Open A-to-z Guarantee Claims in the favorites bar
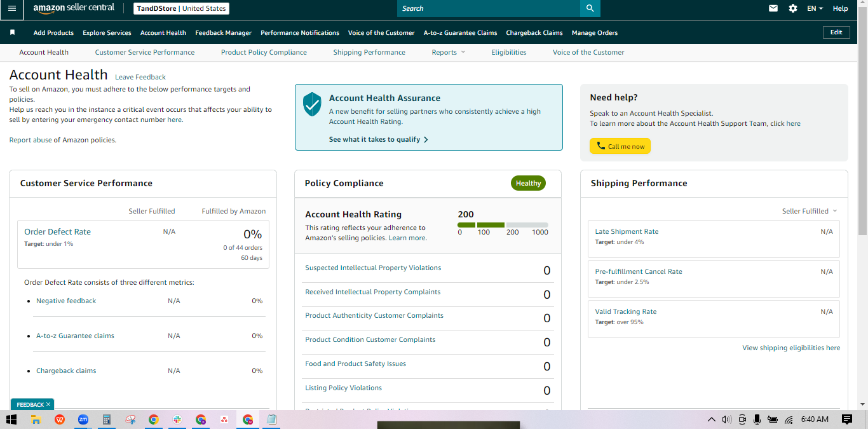The width and height of the screenshot is (868, 429). coord(460,32)
